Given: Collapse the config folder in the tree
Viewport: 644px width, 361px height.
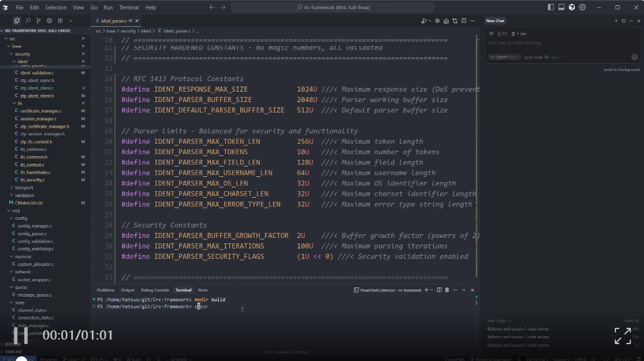Looking at the screenshot, I should [21, 219].
